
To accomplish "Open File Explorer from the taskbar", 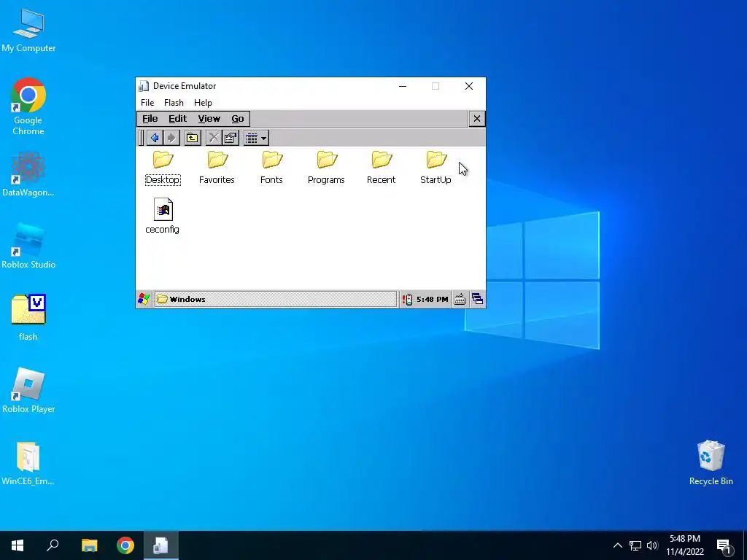I will tap(89, 545).
